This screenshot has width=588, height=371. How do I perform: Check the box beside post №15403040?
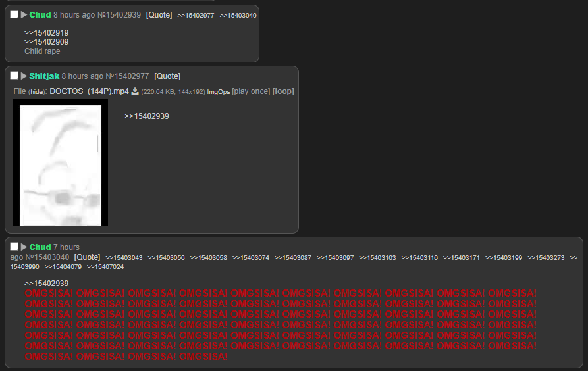[14, 247]
